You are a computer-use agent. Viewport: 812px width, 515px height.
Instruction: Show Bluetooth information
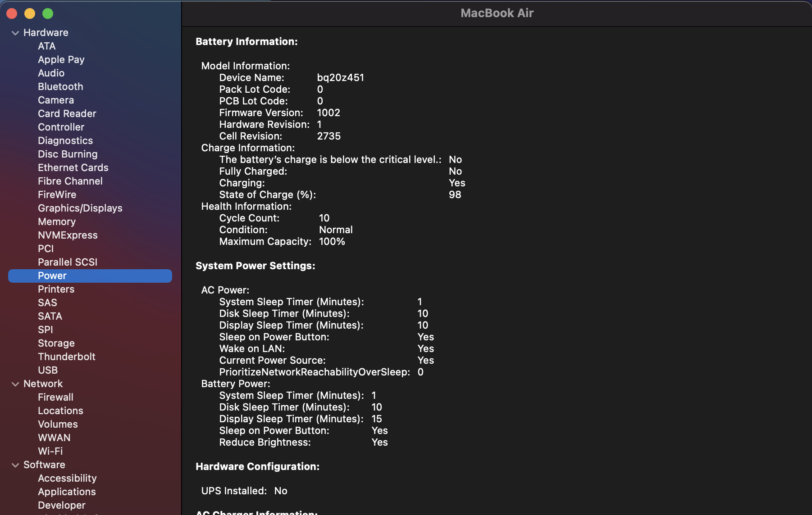60,87
